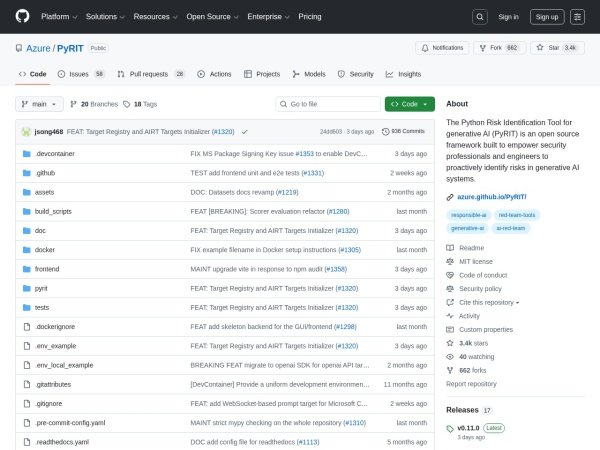Screen dimensions: 600x450
Task: Click the ai-red-team topic tag
Action: (510, 228)
